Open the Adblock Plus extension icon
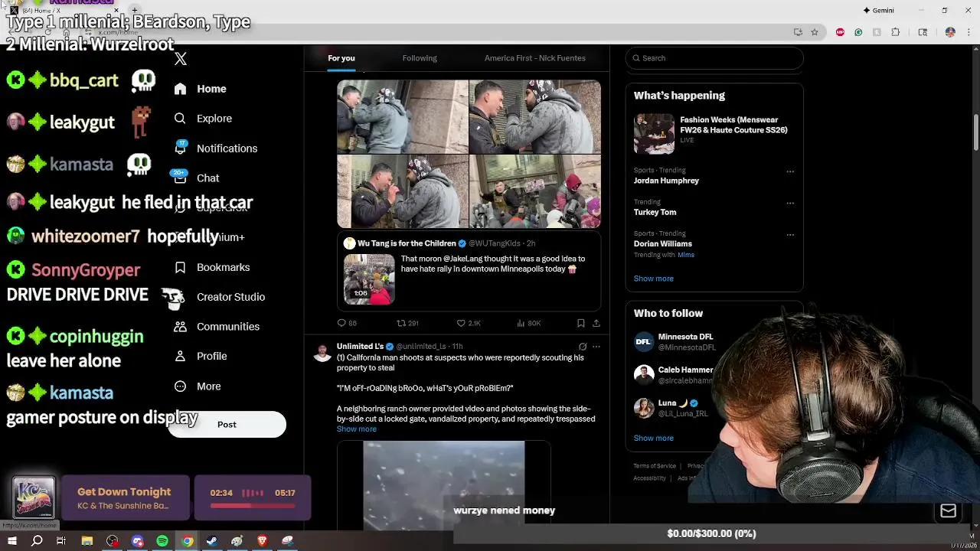This screenshot has height=551, width=980. pos(841,32)
